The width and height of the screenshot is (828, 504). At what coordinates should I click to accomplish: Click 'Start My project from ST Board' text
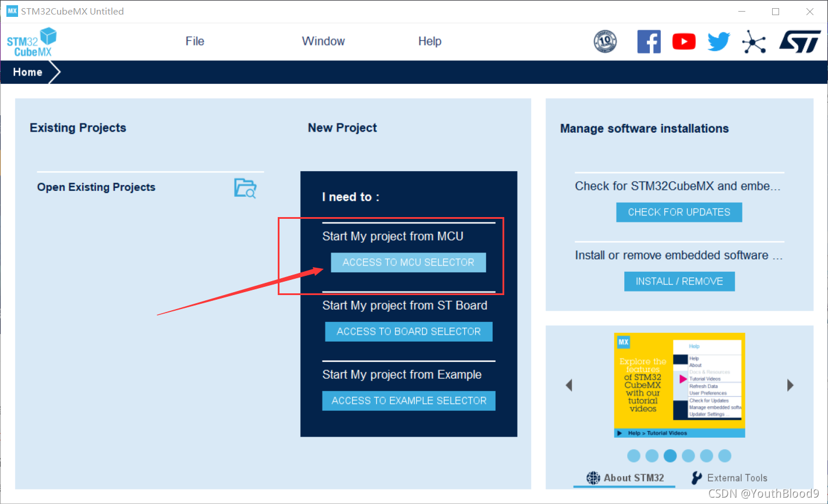[405, 306]
